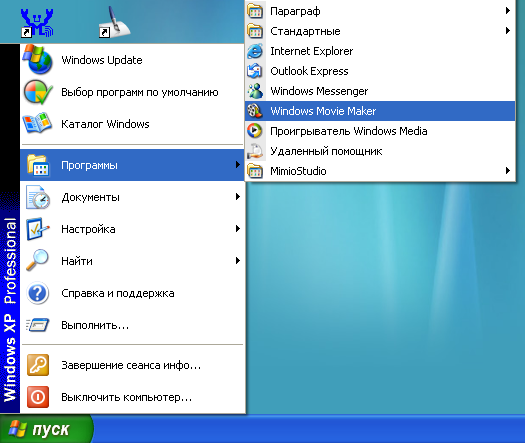Click the Internet Explorer icon

255,51
